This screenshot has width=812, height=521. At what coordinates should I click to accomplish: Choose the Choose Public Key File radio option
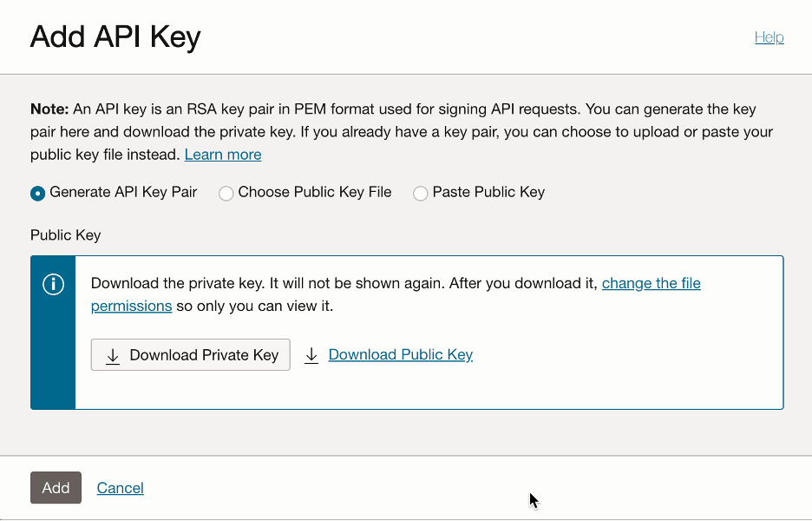click(x=226, y=194)
